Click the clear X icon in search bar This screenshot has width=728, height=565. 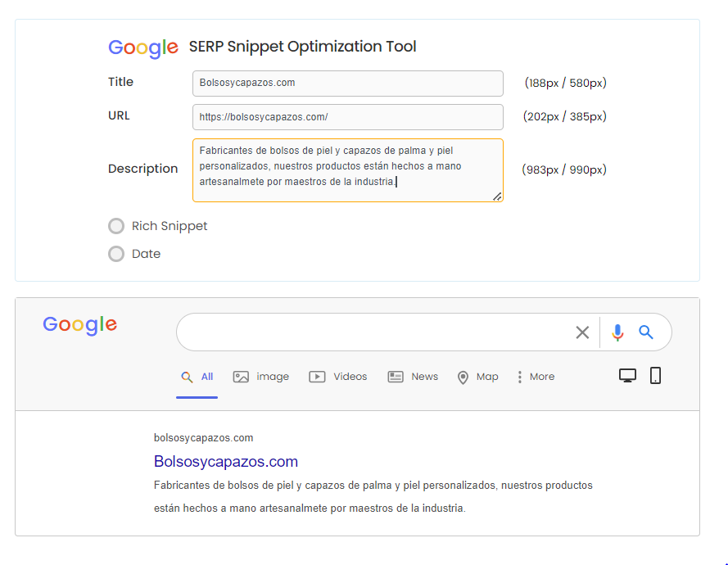pyautogui.click(x=582, y=332)
